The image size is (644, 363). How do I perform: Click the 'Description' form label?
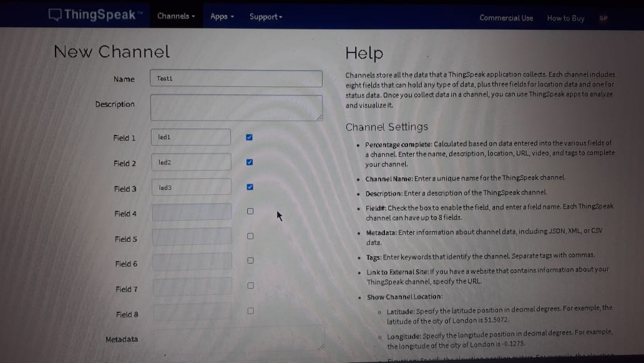click(115, 104)
